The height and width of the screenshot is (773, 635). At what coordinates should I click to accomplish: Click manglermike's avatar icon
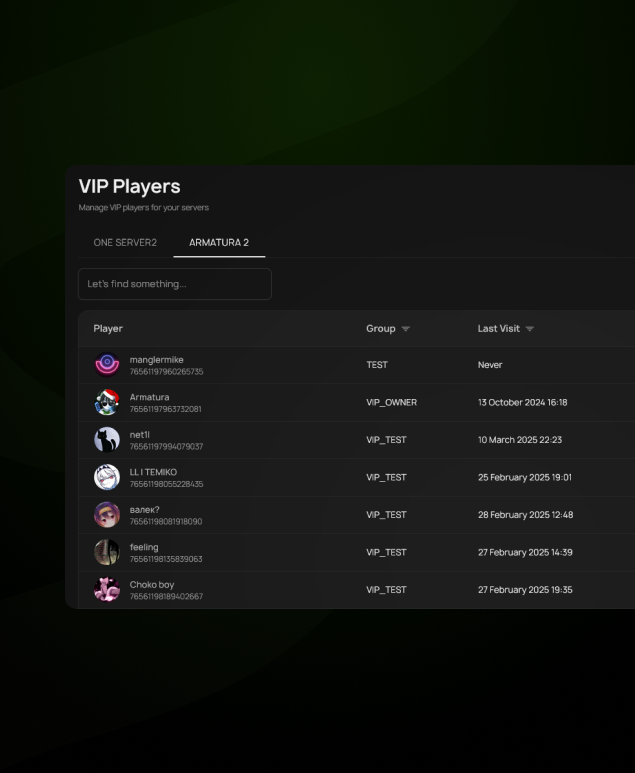[x=106, y=365]
